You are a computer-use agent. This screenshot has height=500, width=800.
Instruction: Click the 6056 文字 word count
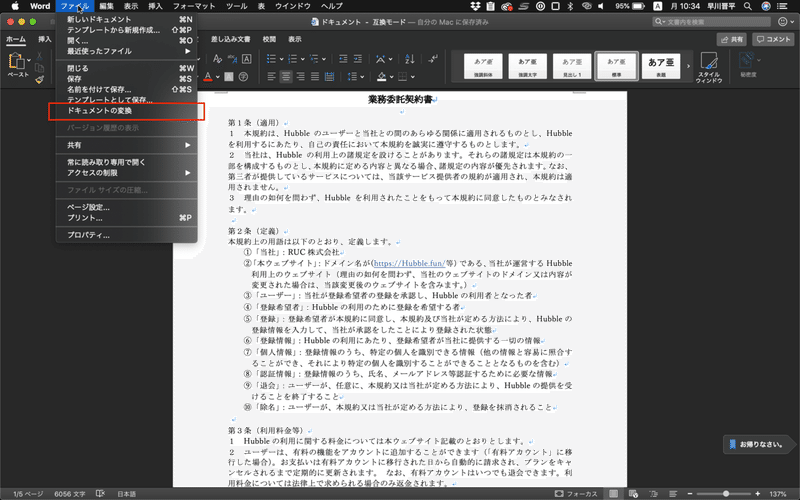click(70, 494)
